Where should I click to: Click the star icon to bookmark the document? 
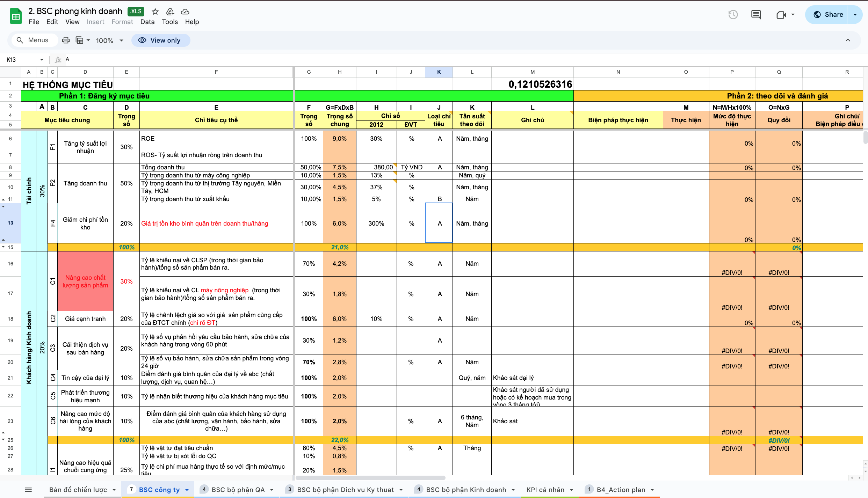[x=155, y=12]
